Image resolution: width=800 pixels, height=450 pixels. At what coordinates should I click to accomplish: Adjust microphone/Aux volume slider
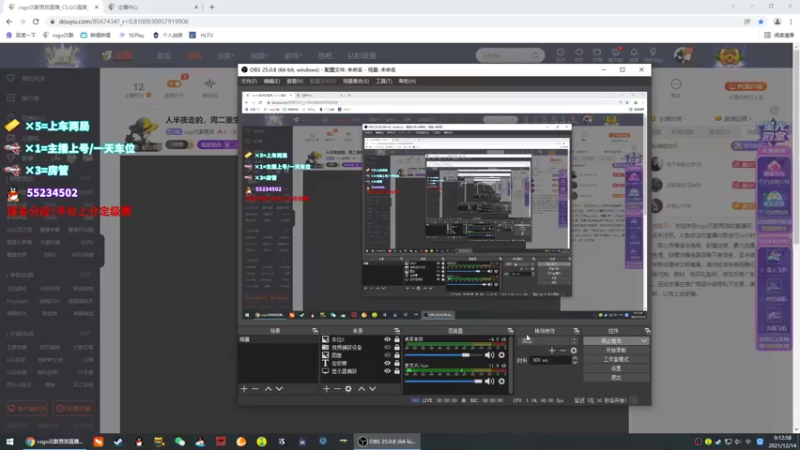pyautogui.click(x=443, y=381)
